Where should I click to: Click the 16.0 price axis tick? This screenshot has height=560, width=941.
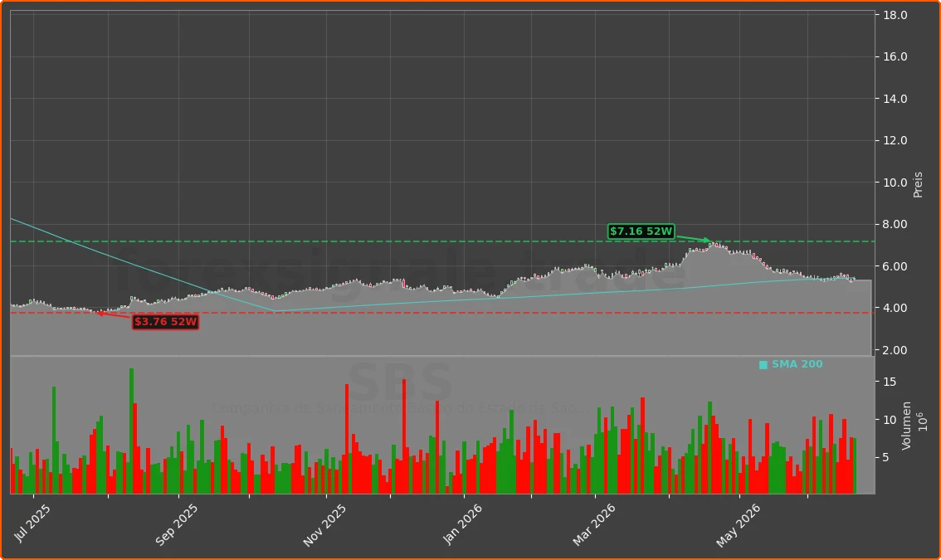pyautogui.click(x=895, y=57)
